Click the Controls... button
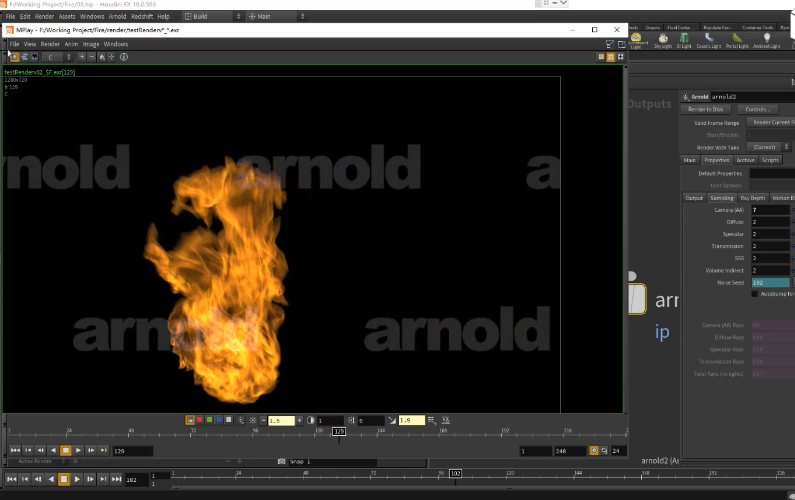795x500 pixels. (758, 109)
